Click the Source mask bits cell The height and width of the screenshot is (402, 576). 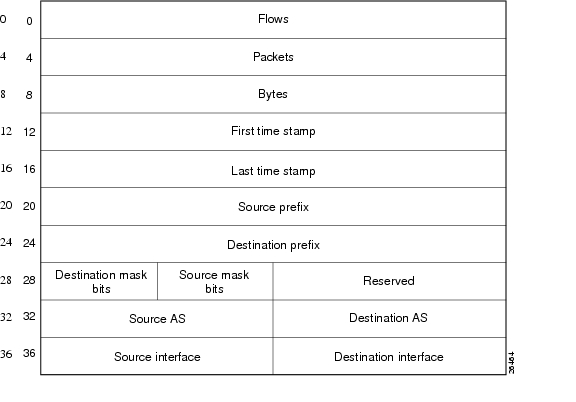(215, 281)
